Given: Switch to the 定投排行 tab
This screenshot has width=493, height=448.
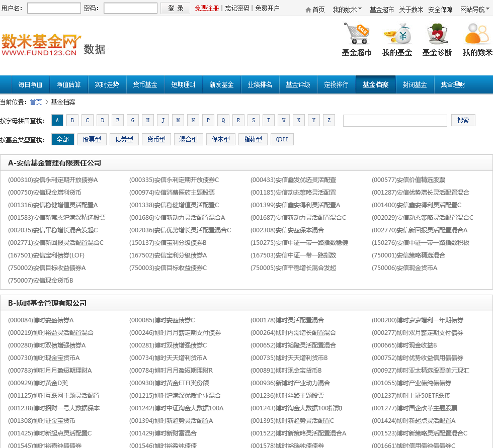Looking at the screenshot, I should pyautogui.click(x=337, y=84).
